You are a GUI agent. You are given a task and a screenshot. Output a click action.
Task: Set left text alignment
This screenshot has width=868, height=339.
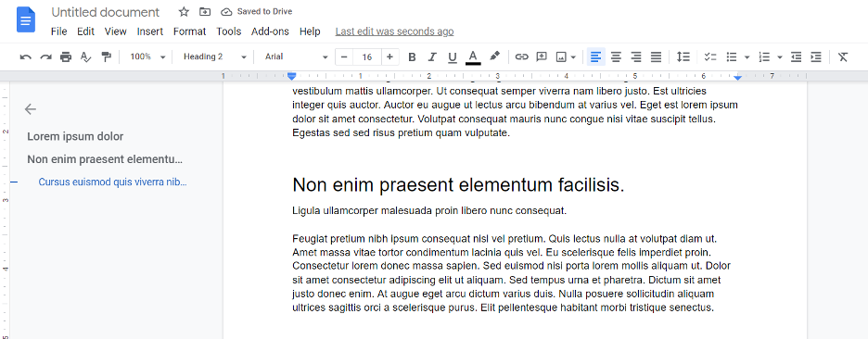595,56
